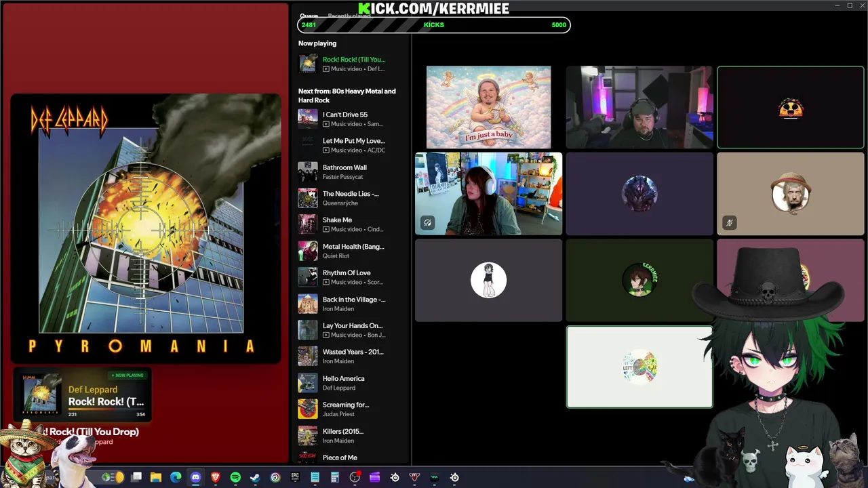Select Bathroom Wall by Faster Pussycat
The width and height of the screenshot is (868, 488).
pyautogui.click(x=352, y=171)
